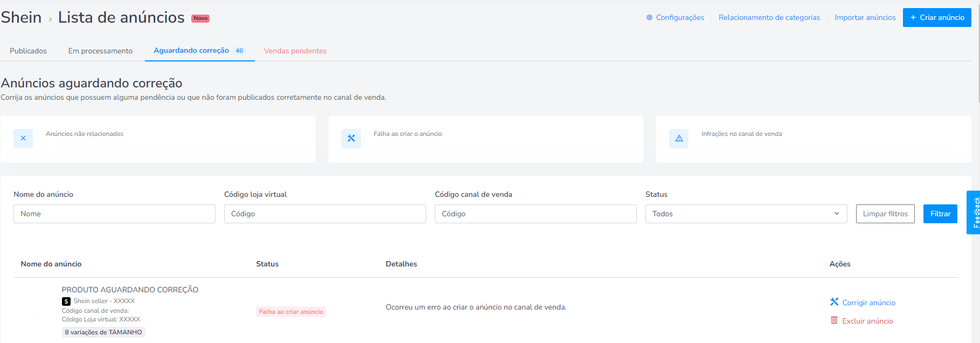Switch to the Em processamento tab

tap(100, 51)
